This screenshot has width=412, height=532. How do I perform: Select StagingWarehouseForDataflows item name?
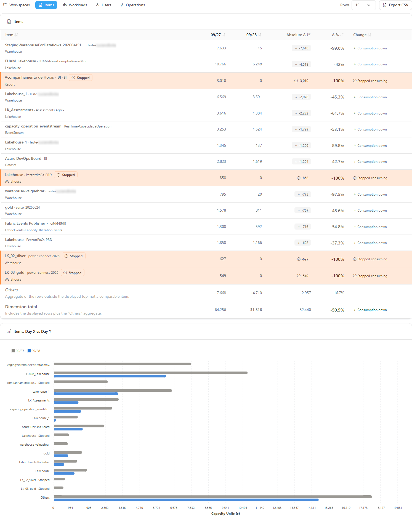click(x=44, y=45)
